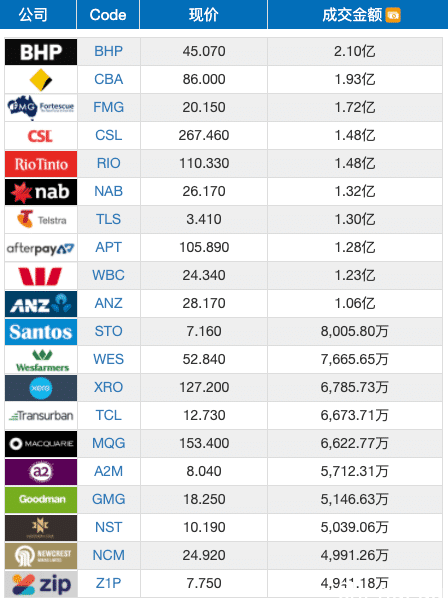Open the BHP company logo
This screenshot has width=448, height=604.
click(41, 52)
